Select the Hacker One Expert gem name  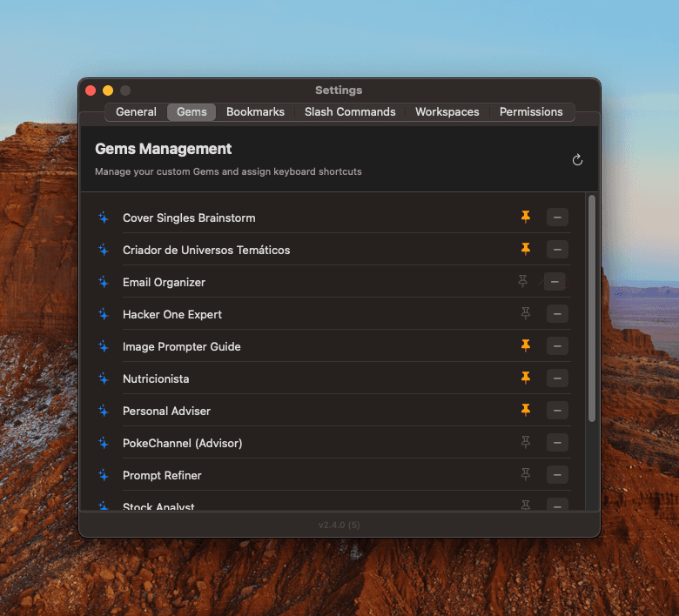pyautogui.click(x=172, y=314)
